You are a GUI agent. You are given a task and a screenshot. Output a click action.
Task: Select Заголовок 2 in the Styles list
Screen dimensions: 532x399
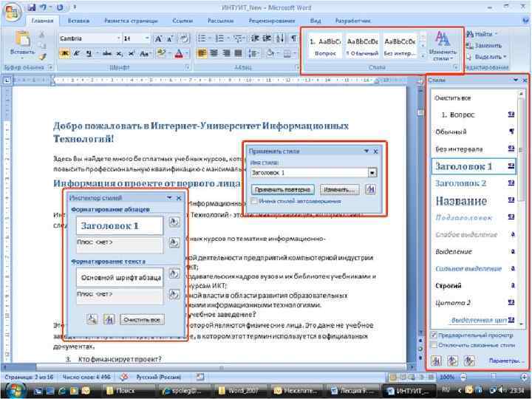pyautogui.click(x=474, y=183)
